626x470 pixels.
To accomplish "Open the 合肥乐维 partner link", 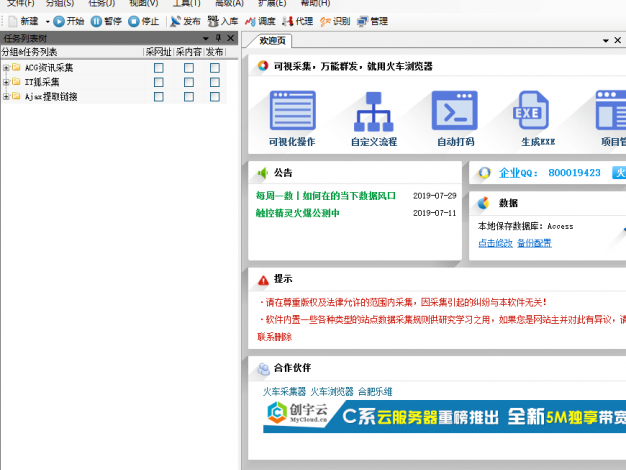I will tap(375, 392).
